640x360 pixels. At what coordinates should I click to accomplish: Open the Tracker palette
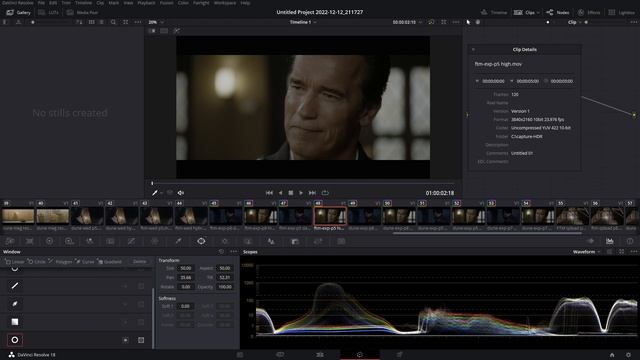point(224,241)
